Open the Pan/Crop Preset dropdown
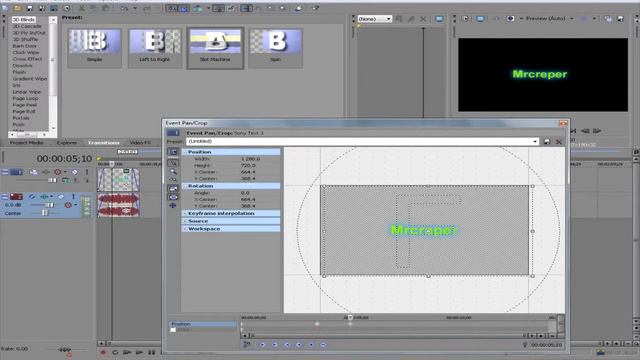Image resolution: width=640 pixels, height=360 pixels. [535, 142]
